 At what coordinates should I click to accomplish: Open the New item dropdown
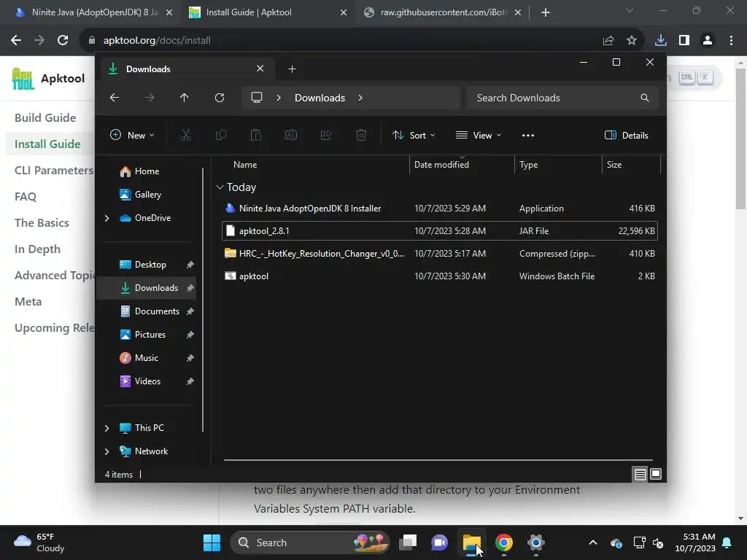click(132, 135)
